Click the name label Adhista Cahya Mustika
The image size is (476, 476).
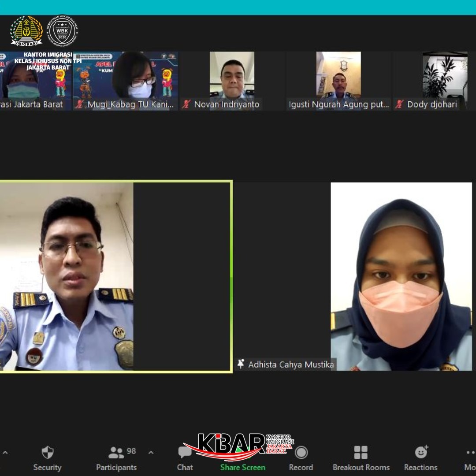coord(291,364)
